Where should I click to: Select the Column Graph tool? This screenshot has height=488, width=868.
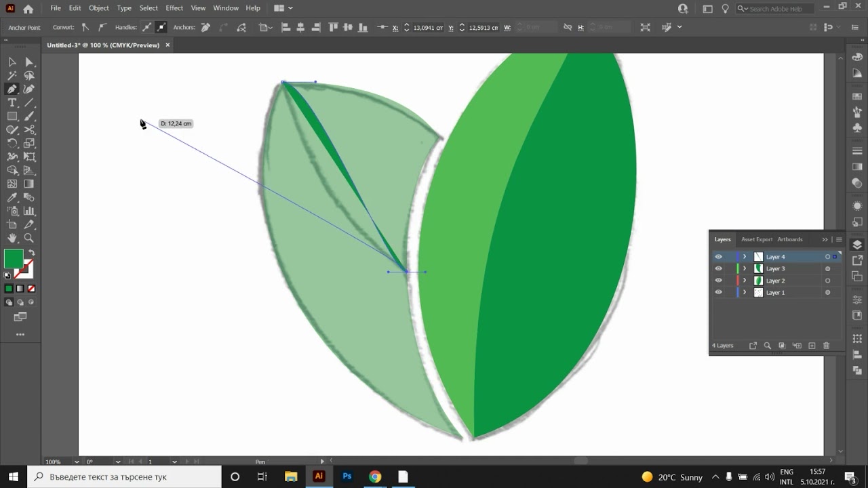[29, 211]
